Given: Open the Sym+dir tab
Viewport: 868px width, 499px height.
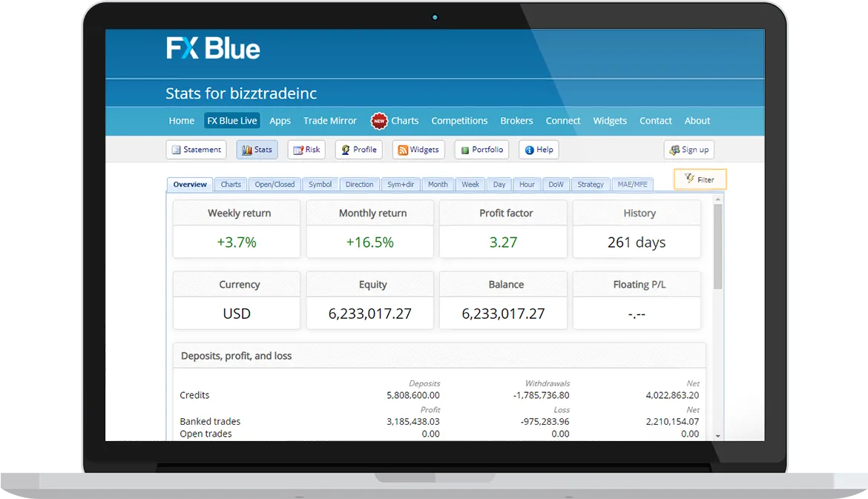Looking at the screenshot, I should [401, 184].
